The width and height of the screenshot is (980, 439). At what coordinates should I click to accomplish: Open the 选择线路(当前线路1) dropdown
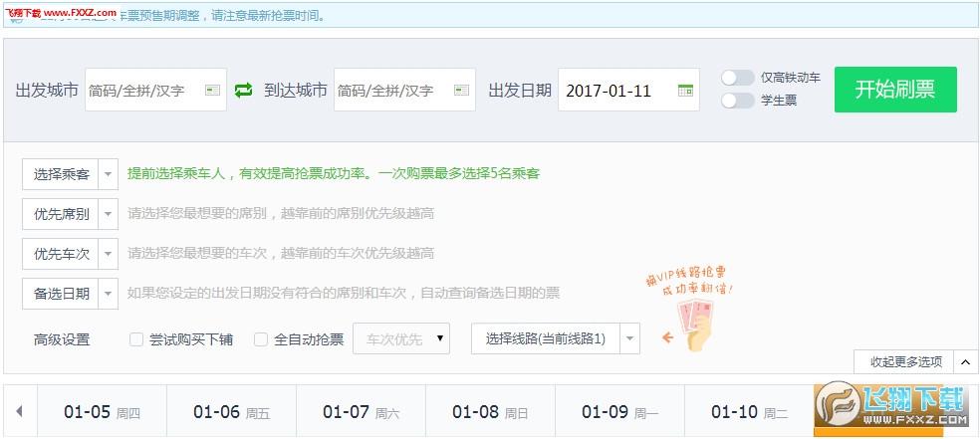[x=554, y=338]
